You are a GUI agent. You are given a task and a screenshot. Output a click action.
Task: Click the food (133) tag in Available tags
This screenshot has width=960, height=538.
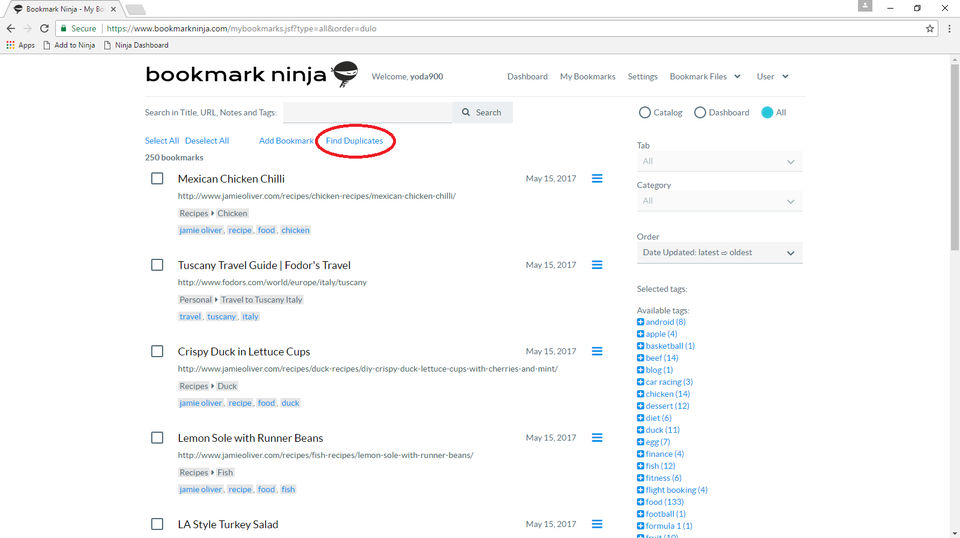pyautogui.click(x=664, y=502)
